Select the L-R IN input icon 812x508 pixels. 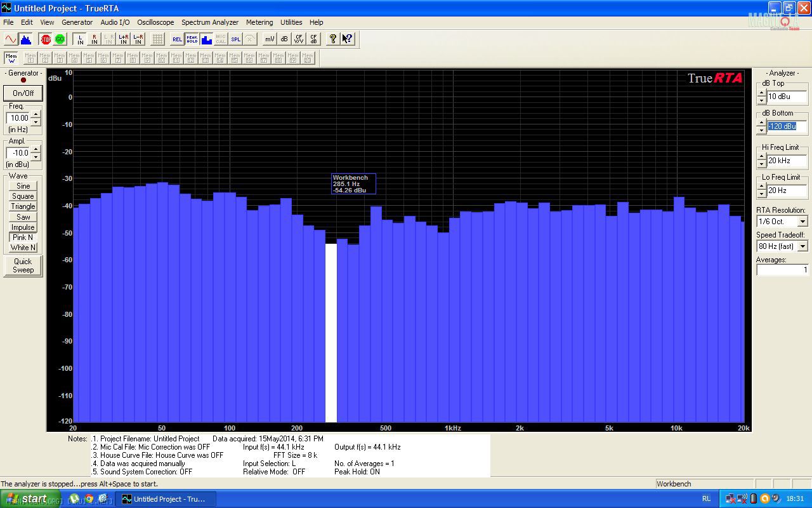[x=138, y=39]
